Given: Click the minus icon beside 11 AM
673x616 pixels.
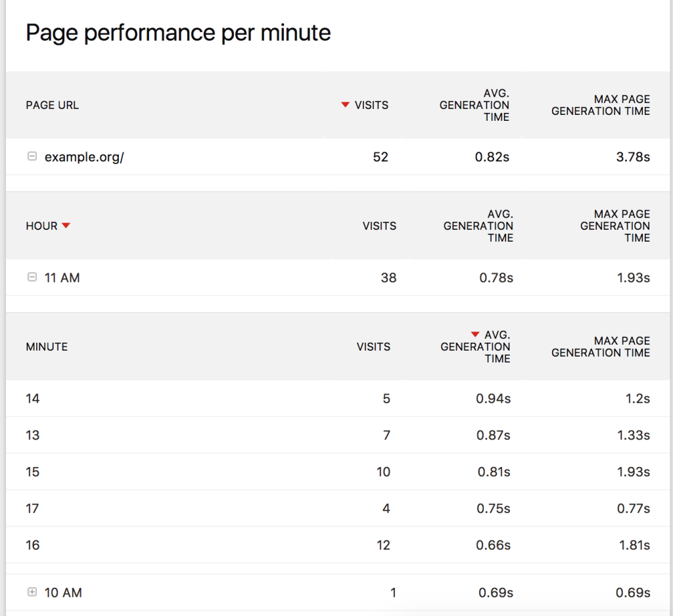Looking at the screenshot, I should (x=32, y=277).
